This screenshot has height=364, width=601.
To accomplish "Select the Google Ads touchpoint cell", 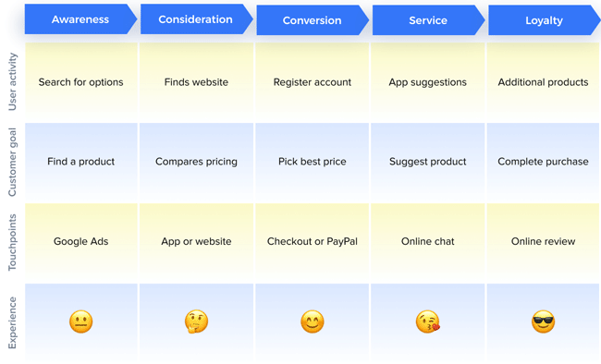I will coord(80,241).
